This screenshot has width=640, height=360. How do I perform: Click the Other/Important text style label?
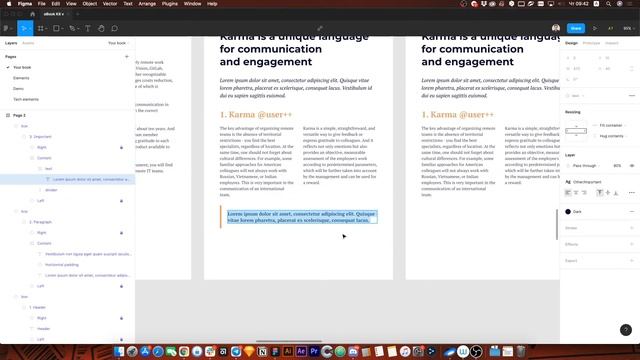[x=587, y=182]
